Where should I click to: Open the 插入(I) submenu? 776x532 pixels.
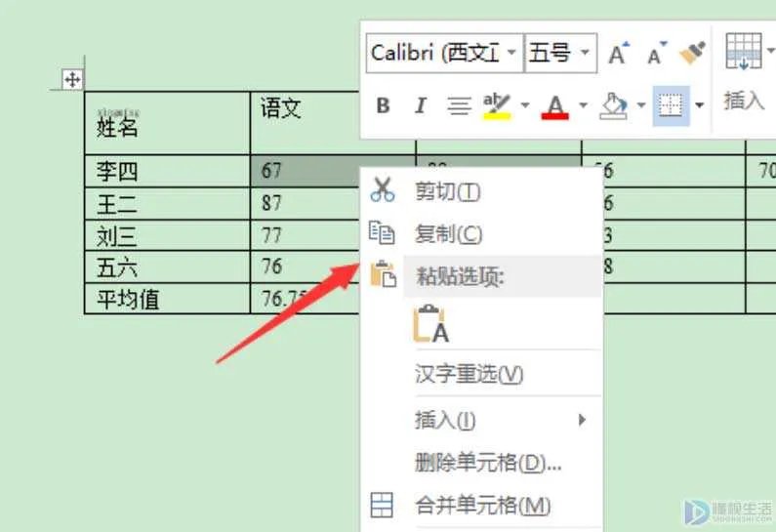pos(481,420)
